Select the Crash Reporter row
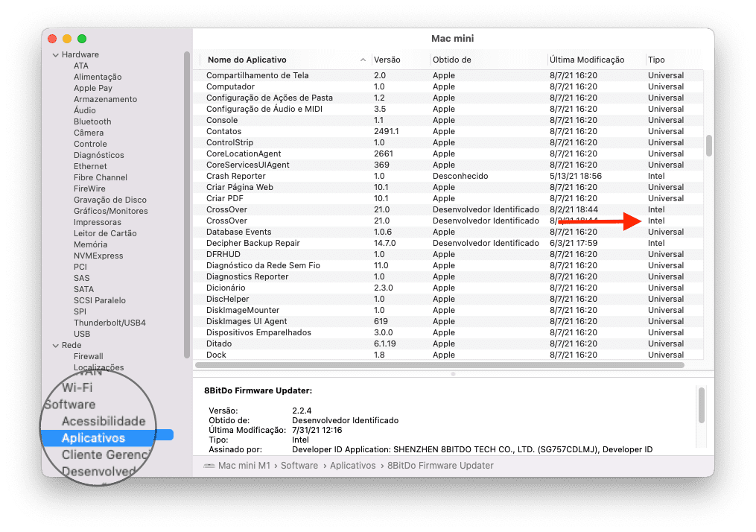This screenshot has height=532, width=756. click(448, 176)
